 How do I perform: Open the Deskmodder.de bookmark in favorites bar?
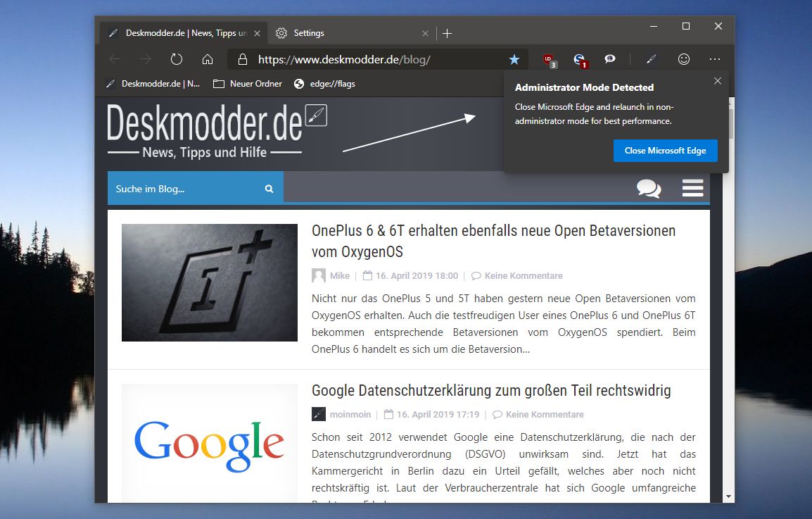(x=153, y=84)
